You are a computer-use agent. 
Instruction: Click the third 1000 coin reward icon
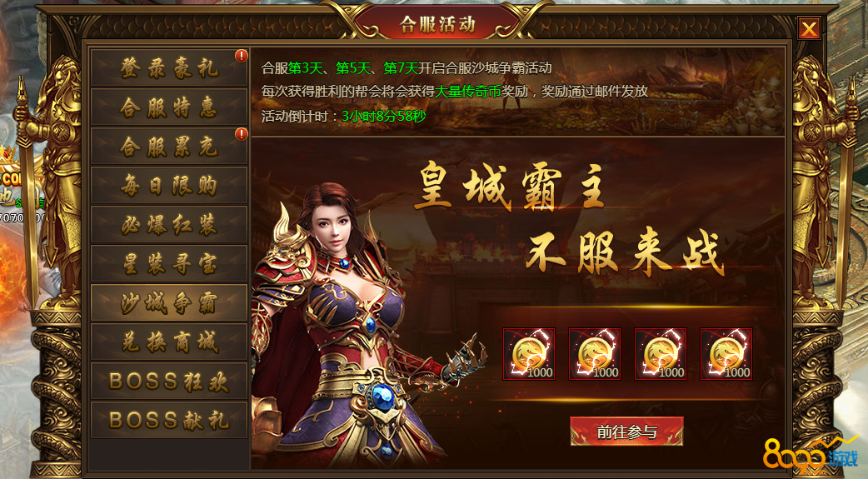660,354
